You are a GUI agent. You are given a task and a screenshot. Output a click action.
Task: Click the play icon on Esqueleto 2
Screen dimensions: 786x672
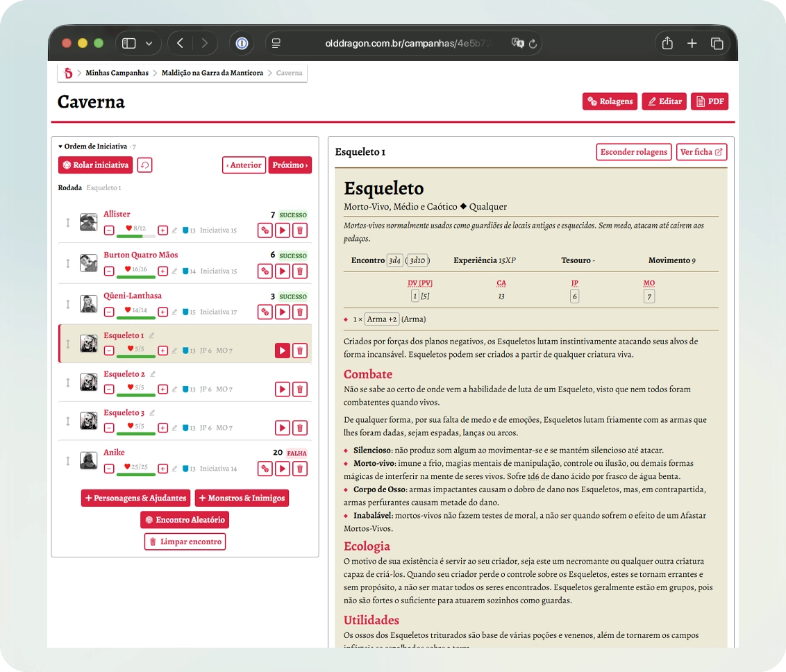[x=283, y=389]
